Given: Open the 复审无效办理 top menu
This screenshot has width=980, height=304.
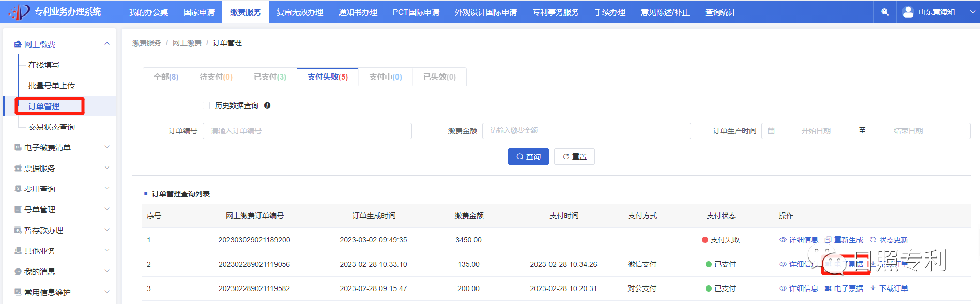Looking at the screenshot, I should (x=300, y=12).
